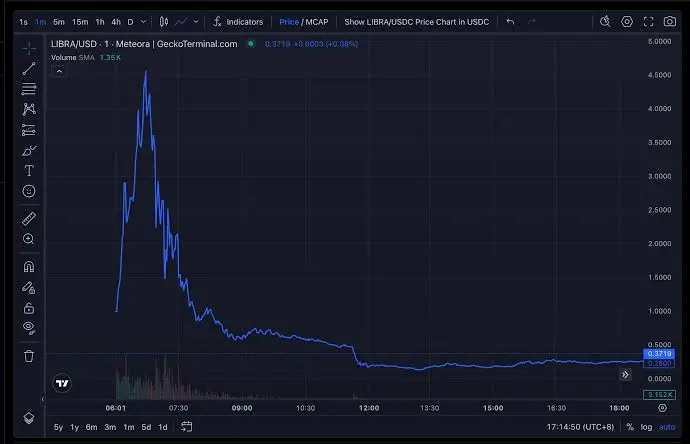
Task: Select the 1h interval
Action: pos(100,22)
